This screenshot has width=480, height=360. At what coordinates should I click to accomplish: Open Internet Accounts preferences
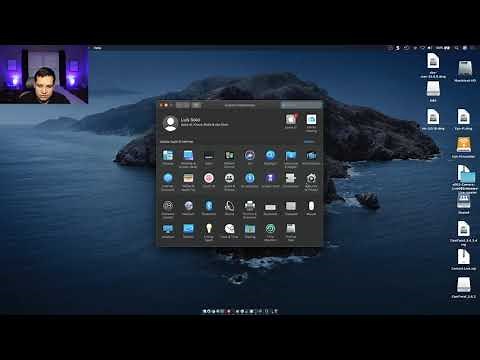click(168, 181)
